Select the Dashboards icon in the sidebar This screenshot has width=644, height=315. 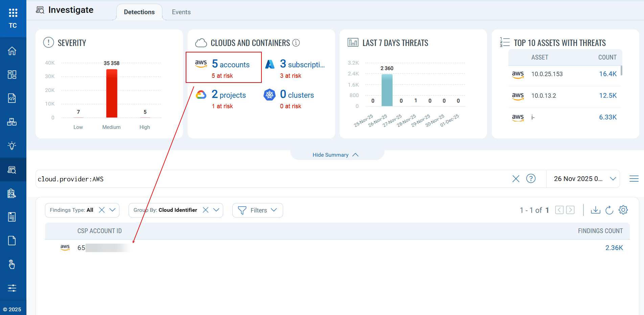pos(12,74)
